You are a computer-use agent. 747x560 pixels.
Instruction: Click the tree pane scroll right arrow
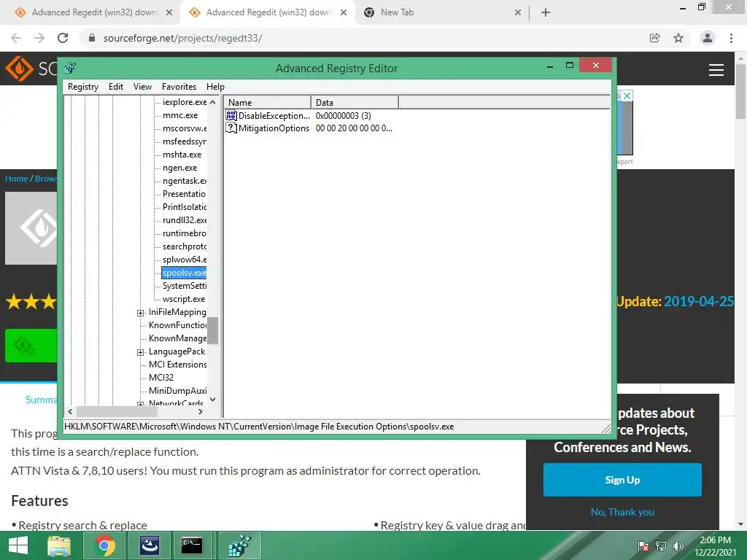201,411
